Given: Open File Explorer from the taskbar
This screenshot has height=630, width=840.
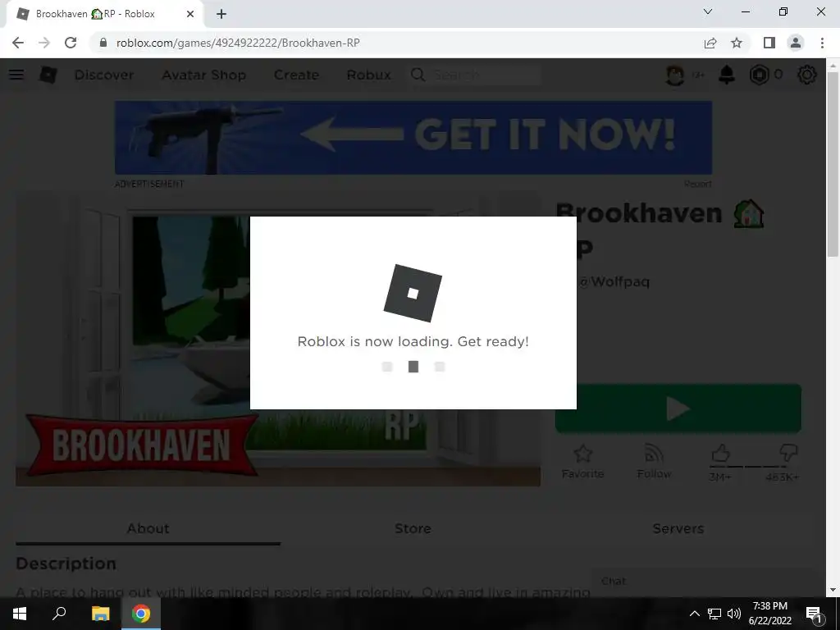Looking at the screenshot, I should pyautogui.click(x=100, y=614).
